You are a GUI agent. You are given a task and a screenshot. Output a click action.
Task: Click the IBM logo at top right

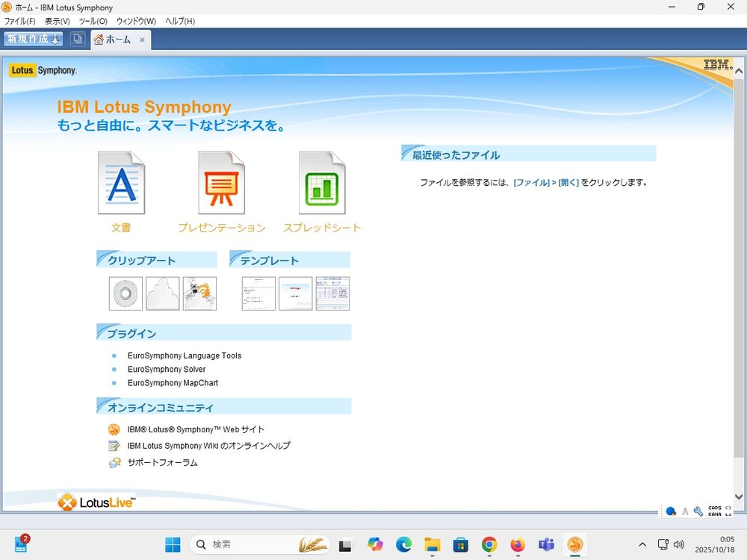[x=718, y=64]
